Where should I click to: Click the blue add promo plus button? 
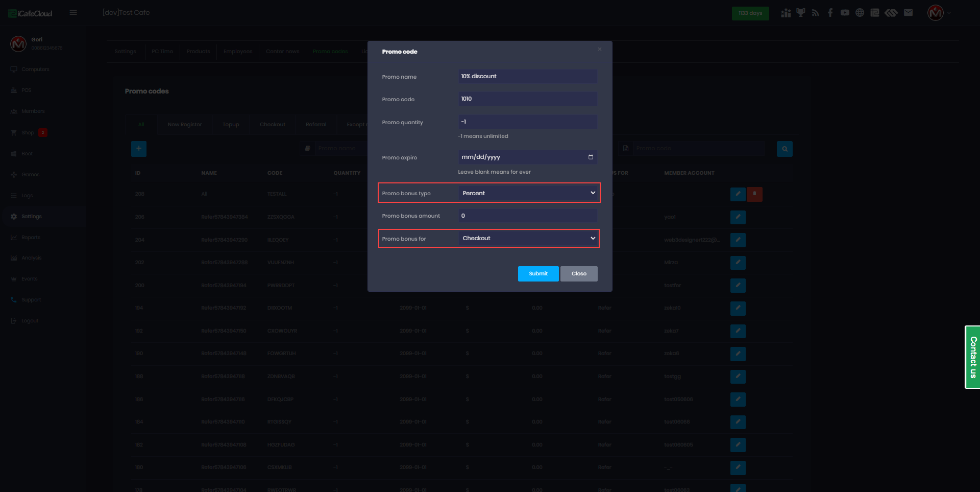tap(139, 149)
